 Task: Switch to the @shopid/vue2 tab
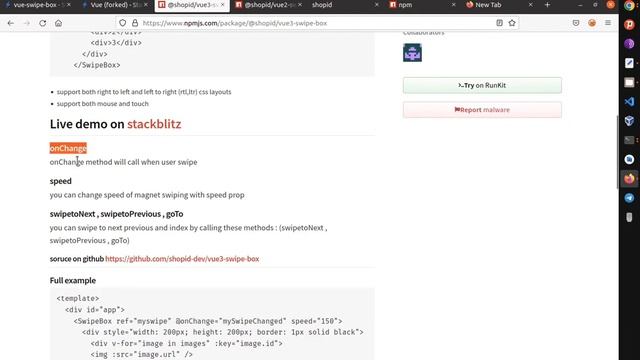[x=269, y=5]
